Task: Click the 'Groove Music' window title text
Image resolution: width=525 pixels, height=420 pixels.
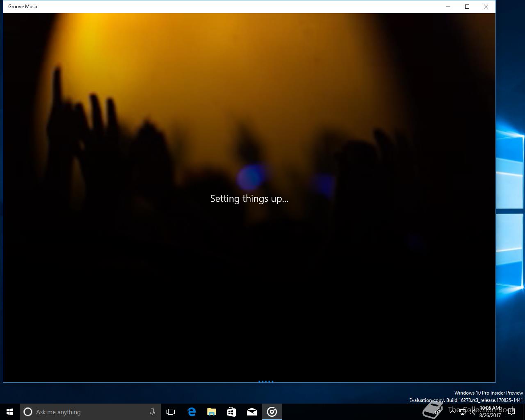Action: [23, 7]
